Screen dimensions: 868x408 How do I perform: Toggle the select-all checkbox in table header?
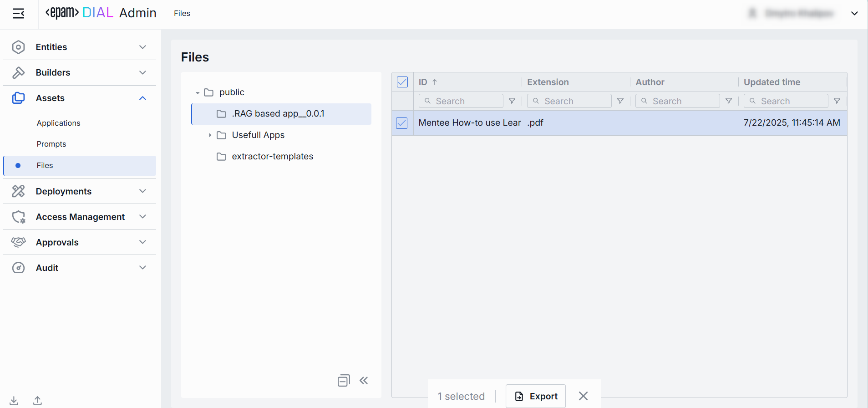pos(402,82)
